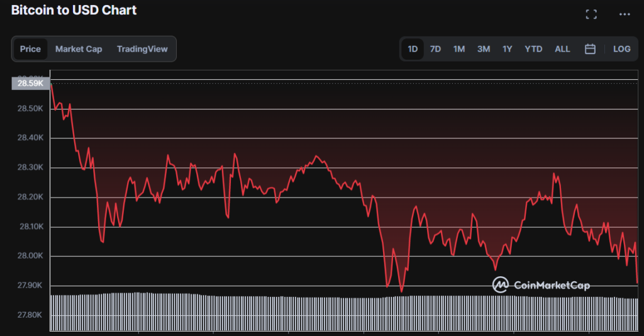Click the 28.20K axis label

[x=30, y=197]
